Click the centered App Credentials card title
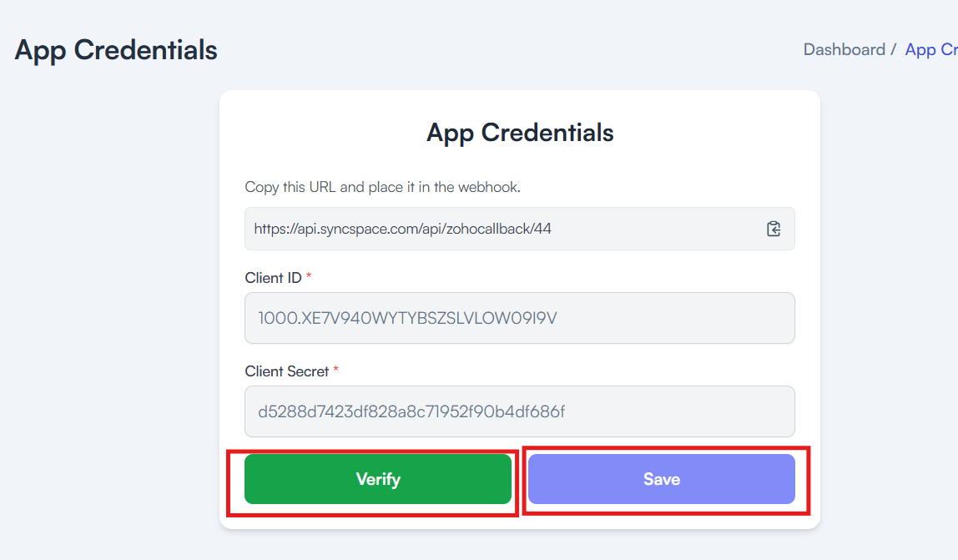958x560 pixels. [x=520, y=133]
